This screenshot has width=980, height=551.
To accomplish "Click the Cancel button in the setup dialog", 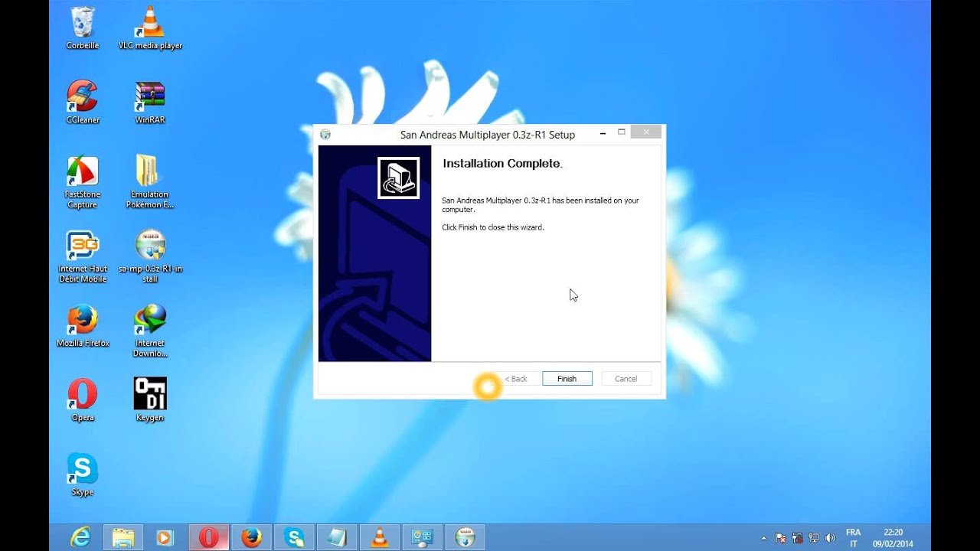I will [x=626, y=379].
